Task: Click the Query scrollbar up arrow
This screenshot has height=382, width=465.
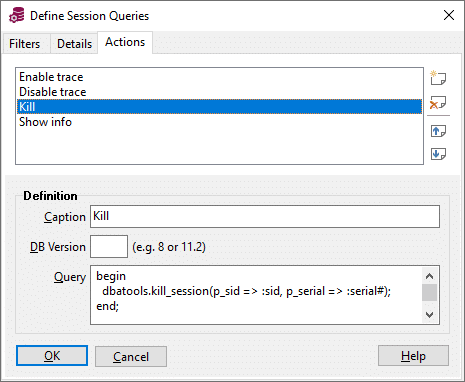Action: pos(429,276)
